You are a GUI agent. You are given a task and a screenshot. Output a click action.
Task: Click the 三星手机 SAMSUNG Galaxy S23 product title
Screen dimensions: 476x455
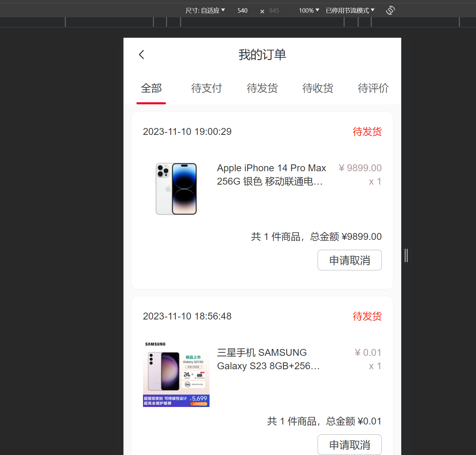(x=269, y=359)
